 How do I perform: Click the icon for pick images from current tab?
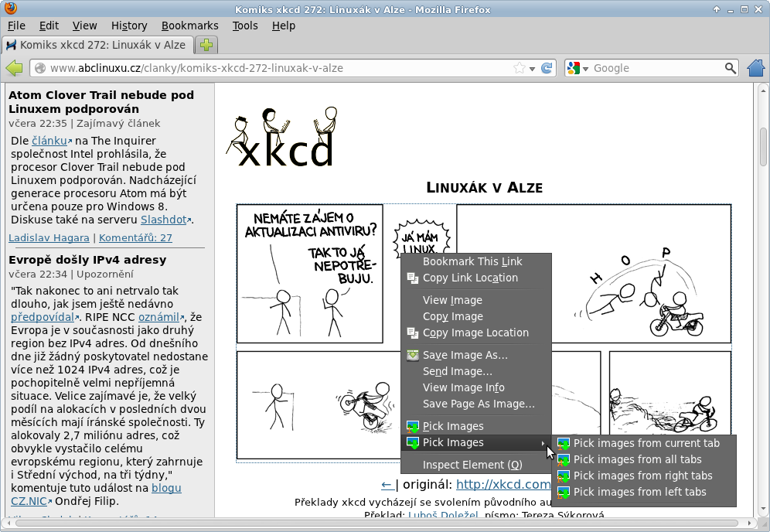pos(564,444)
